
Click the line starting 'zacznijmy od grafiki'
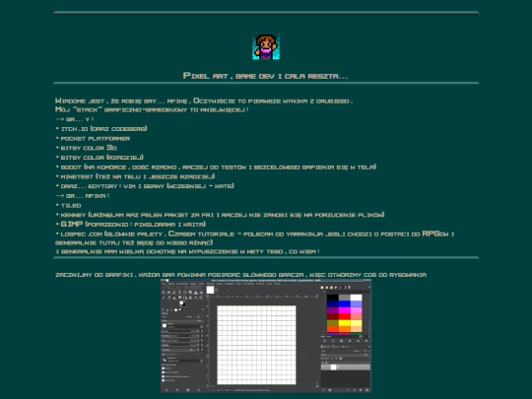pos(241,275)
